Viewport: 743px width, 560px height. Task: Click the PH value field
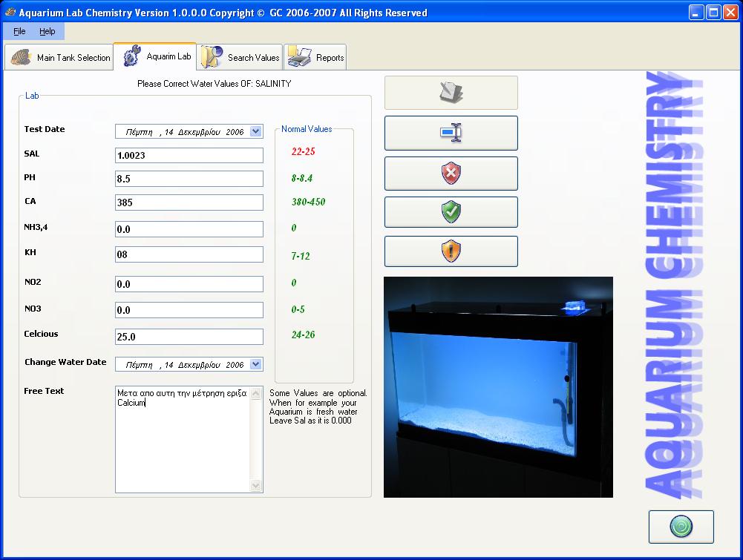pyautogui.click(x=189, y=179)
